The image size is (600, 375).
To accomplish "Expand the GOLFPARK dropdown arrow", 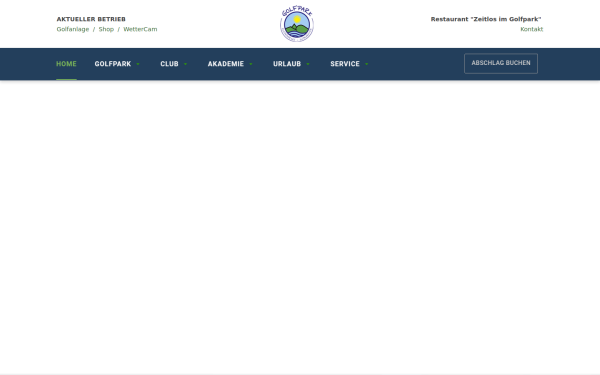I will pos(138,64).
